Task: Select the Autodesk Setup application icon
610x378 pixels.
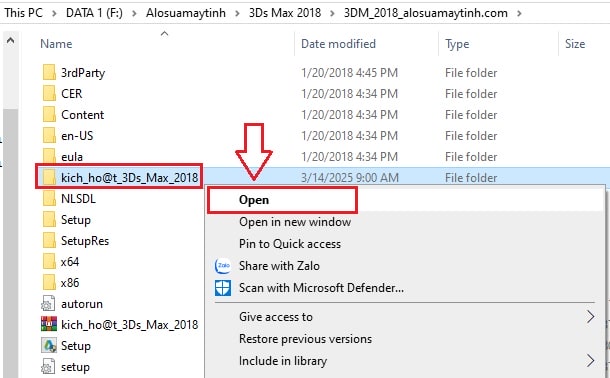Action: pyautogui.click(x=49, y=345)
